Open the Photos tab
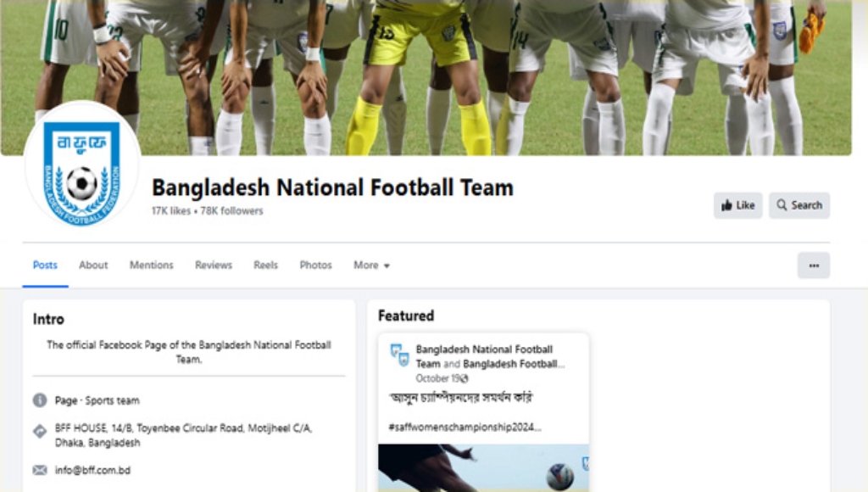This screenshot has height=492, width=868. click(x=315, y=266)
